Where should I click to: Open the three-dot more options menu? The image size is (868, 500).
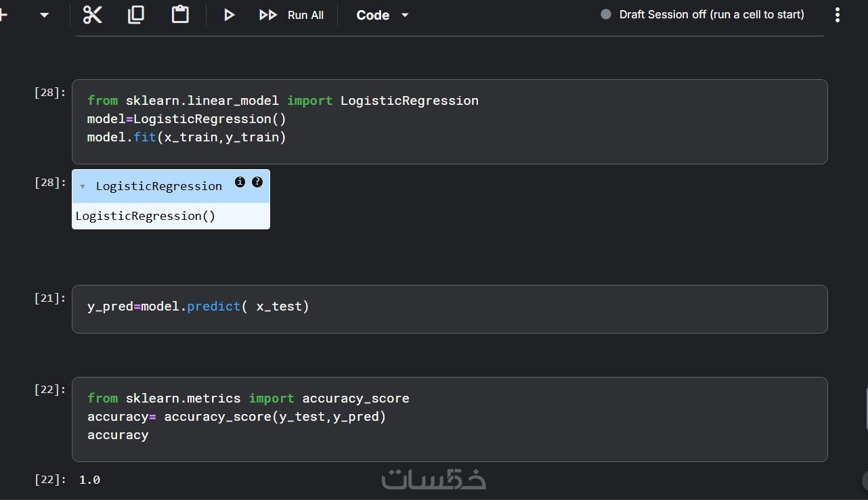838,15
